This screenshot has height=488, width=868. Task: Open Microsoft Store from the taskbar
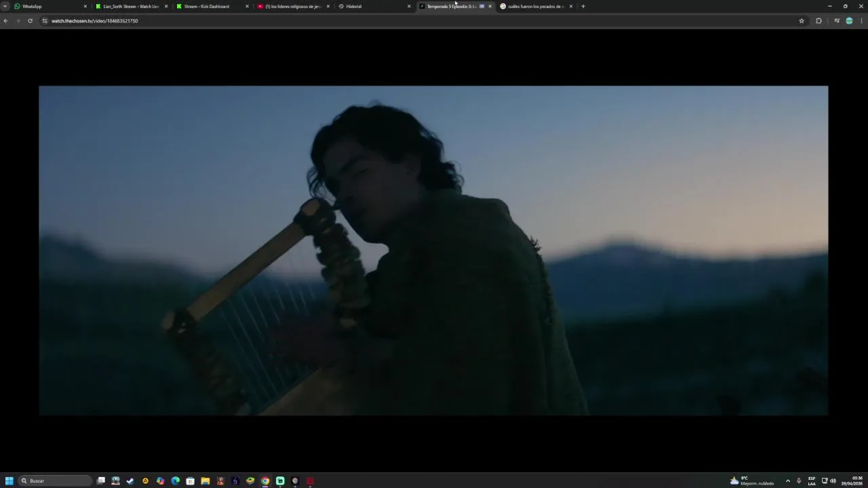point(191,481)
